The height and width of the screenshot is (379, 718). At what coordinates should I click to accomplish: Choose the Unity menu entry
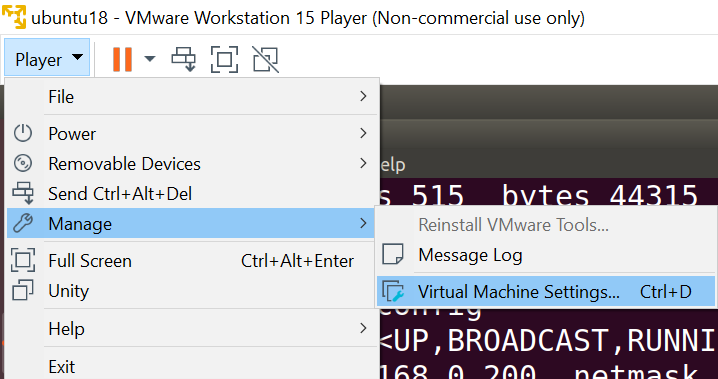click(x=192, y=291)
